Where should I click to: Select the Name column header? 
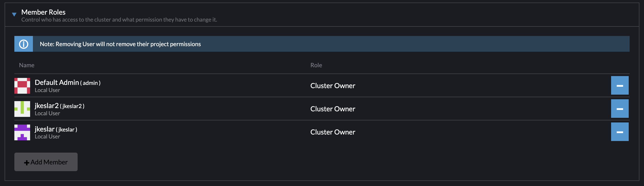tap(26, 65)
